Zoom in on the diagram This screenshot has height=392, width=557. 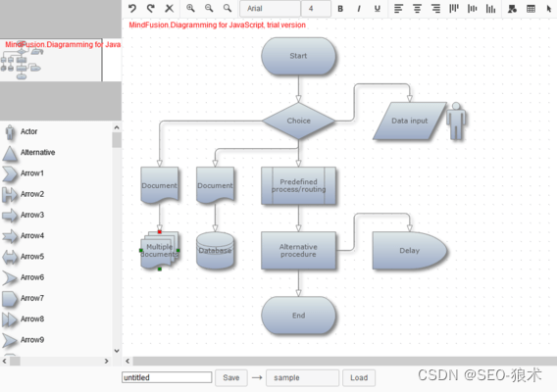[191, 8]
